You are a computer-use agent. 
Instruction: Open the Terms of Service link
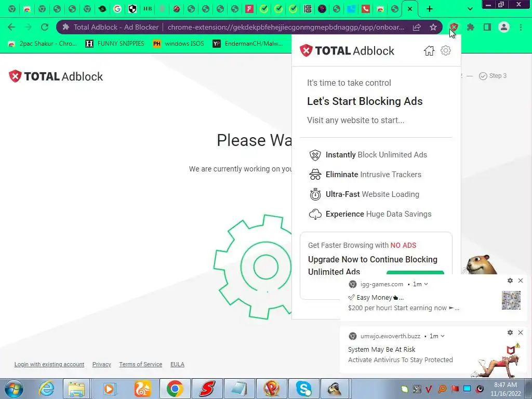click(x=140, y=364)
